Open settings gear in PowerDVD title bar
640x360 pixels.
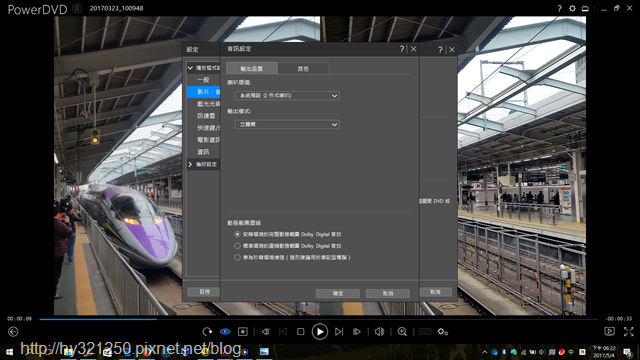[572, 8]
